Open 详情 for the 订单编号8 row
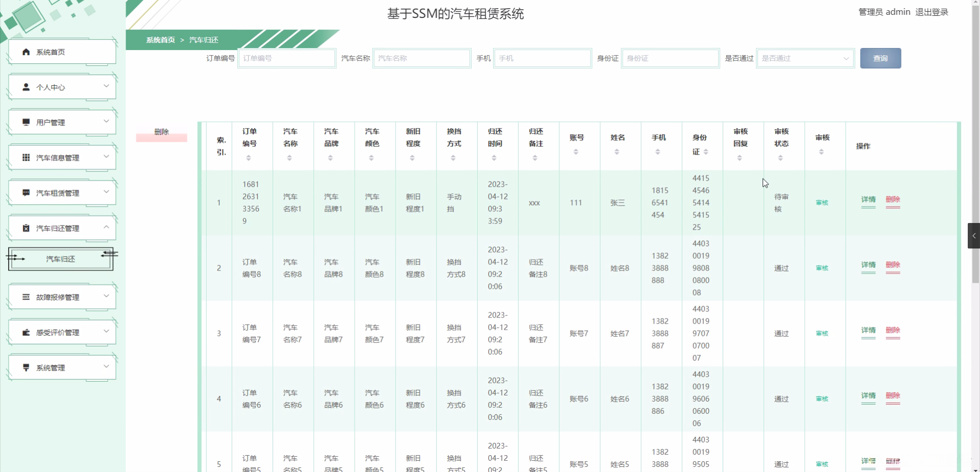The height and width of the screenshot is (472, 980). (868, 265)
